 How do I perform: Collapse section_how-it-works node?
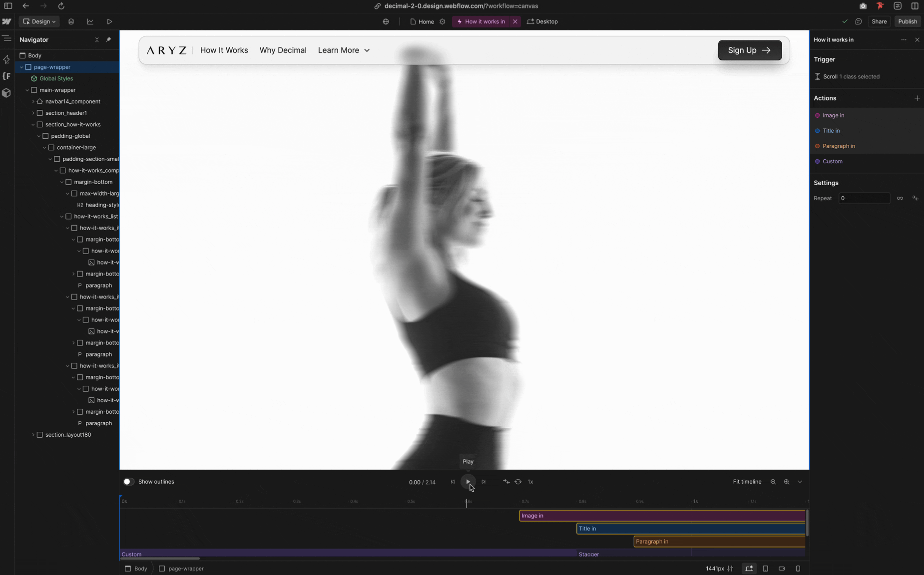pyautogui.click(x=33, y=124)
